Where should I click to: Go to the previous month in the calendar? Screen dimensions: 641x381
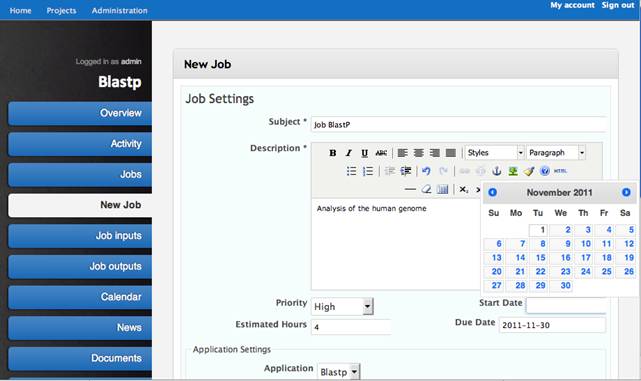(493, 192)
